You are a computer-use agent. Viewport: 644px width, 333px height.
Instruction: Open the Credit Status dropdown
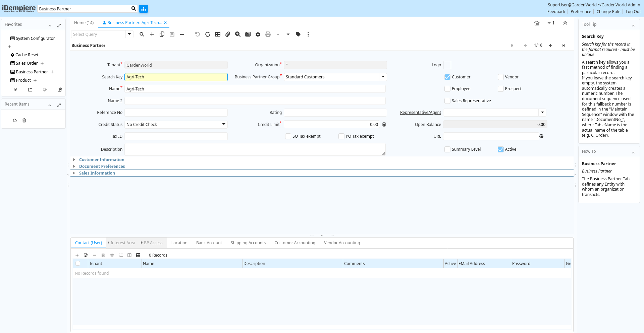click(x=224, y=124)
